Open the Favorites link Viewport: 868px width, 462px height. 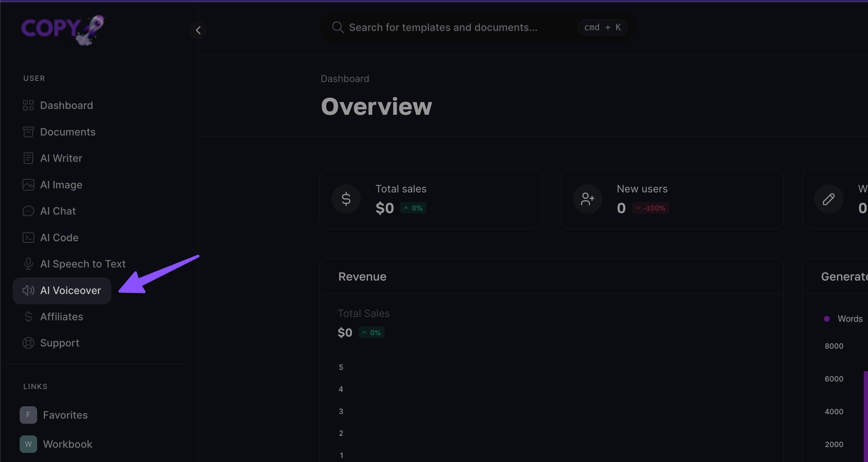(x=65, y=415)
